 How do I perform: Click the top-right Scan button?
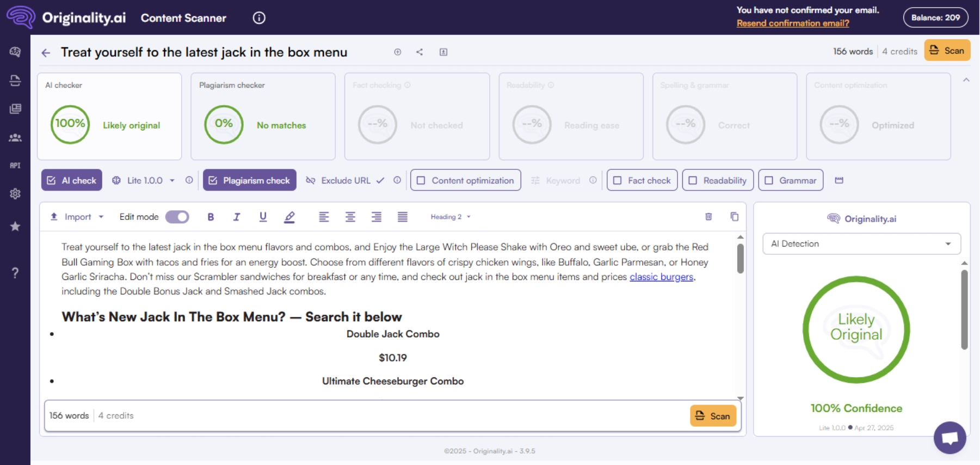[947, 51]
